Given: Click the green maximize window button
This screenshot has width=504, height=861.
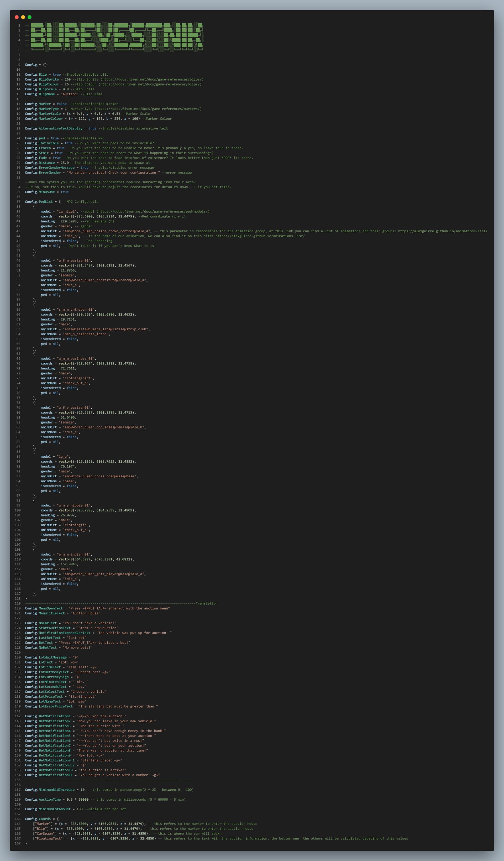Looking at the screenshot, I should pos(29,17).
